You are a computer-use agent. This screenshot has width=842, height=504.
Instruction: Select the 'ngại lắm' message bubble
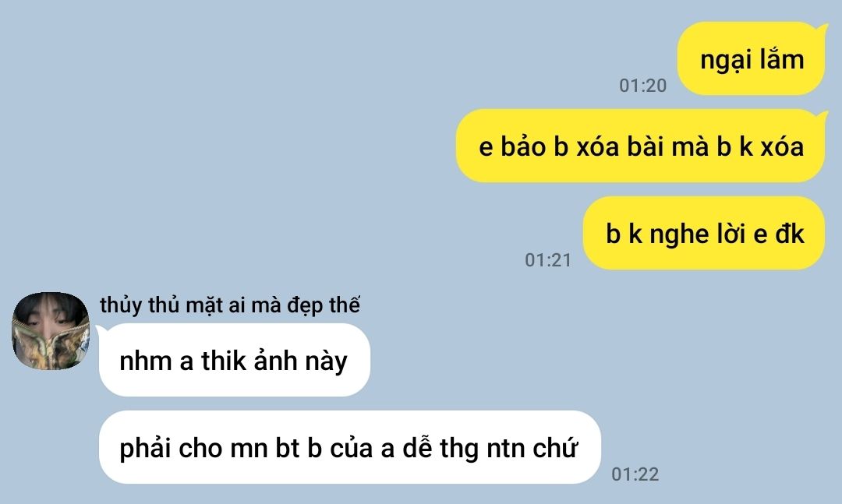click(752, 58)
